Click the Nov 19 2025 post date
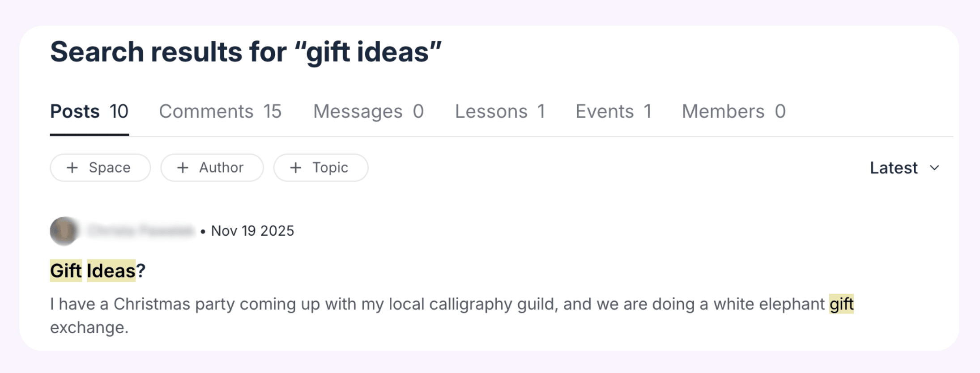980x373 pixels. click(252, 231)
